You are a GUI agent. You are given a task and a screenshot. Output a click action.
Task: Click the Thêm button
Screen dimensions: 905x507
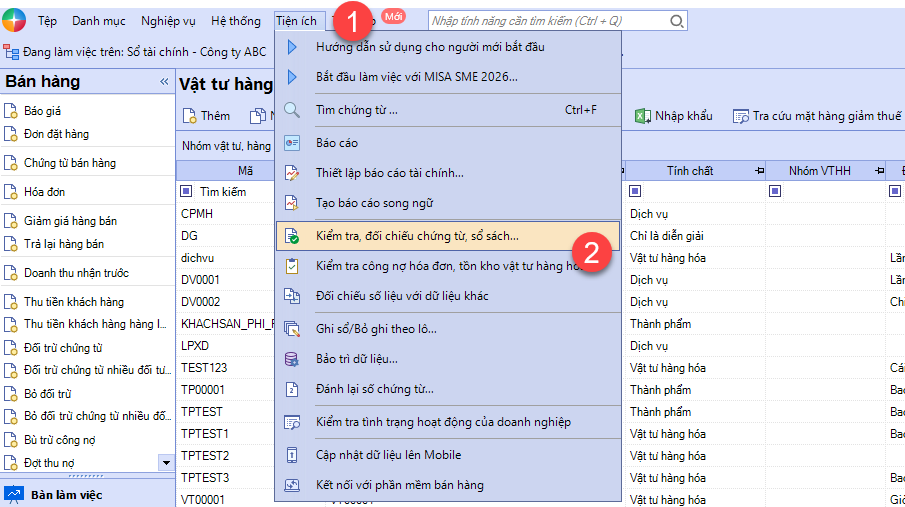pyautogui.click(x=206, y=116)
